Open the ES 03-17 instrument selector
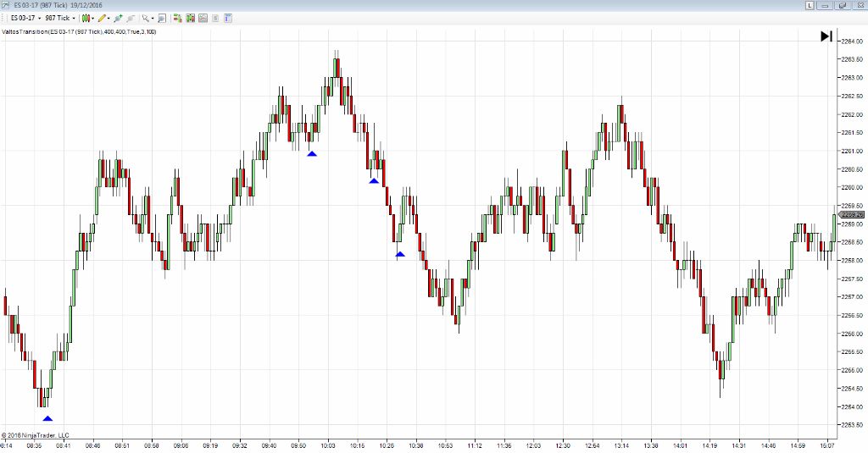868x453 pixels. coord(23,18)
